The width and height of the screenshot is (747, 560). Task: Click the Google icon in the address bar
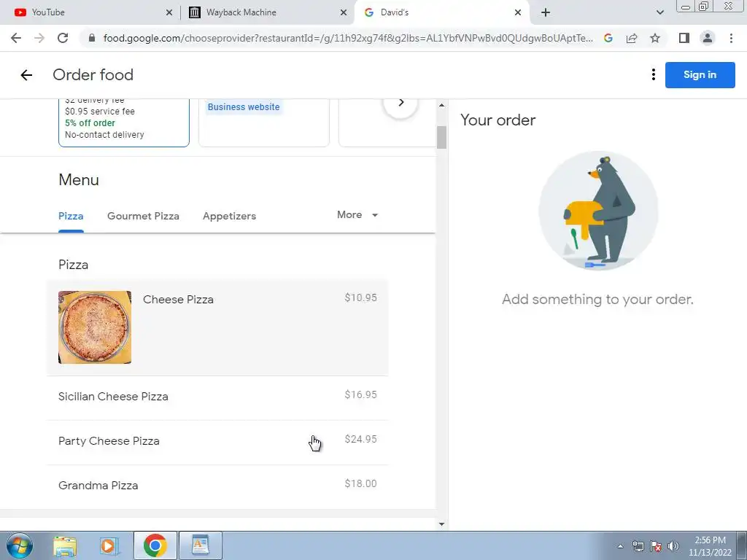coord(608,38)
